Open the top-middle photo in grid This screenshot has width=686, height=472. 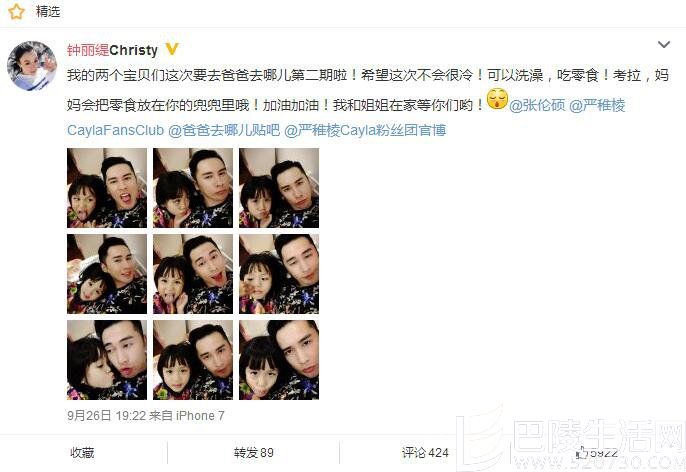(x=193, y=188)
